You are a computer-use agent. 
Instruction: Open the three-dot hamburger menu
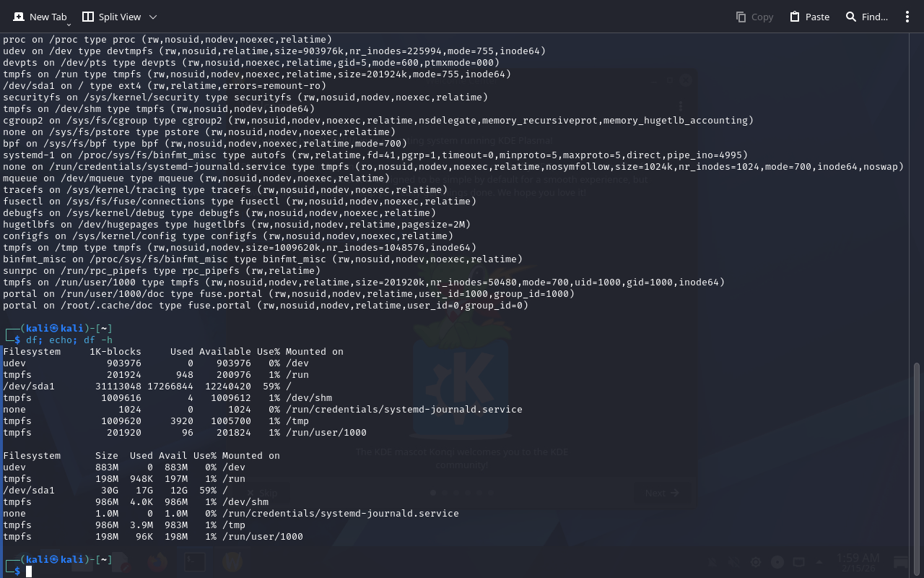coord(907,17)
